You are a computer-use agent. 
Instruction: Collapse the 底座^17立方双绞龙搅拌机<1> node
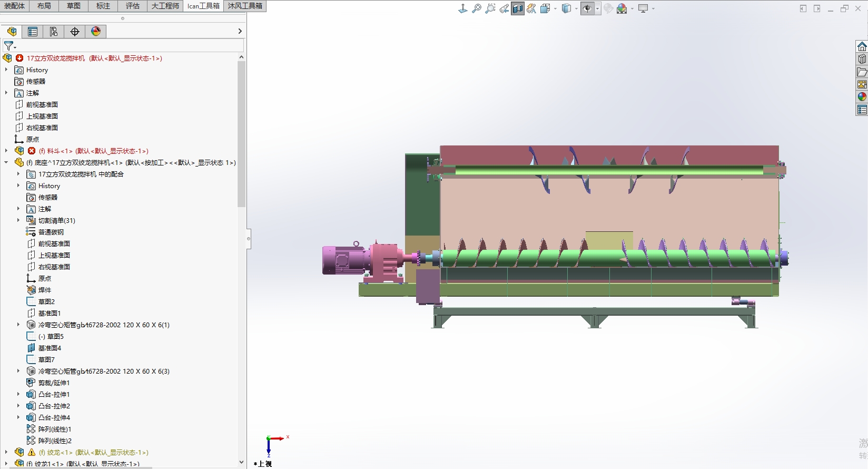click(6, 162)
